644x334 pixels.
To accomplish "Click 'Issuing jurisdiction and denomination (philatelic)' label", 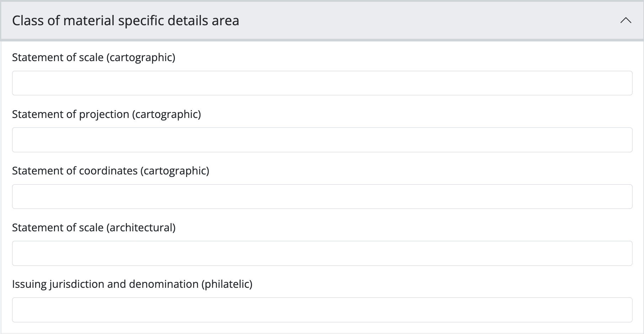I will (132, 284).
